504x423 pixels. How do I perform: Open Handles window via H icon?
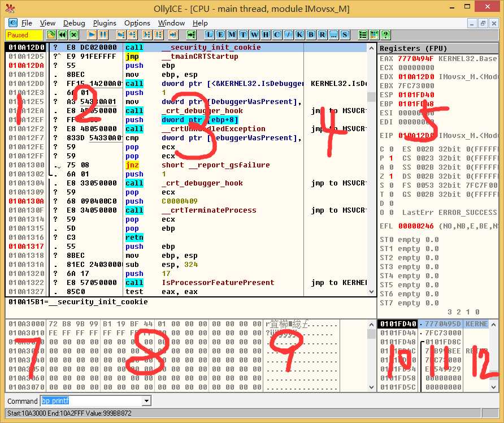tap(266, 34)
